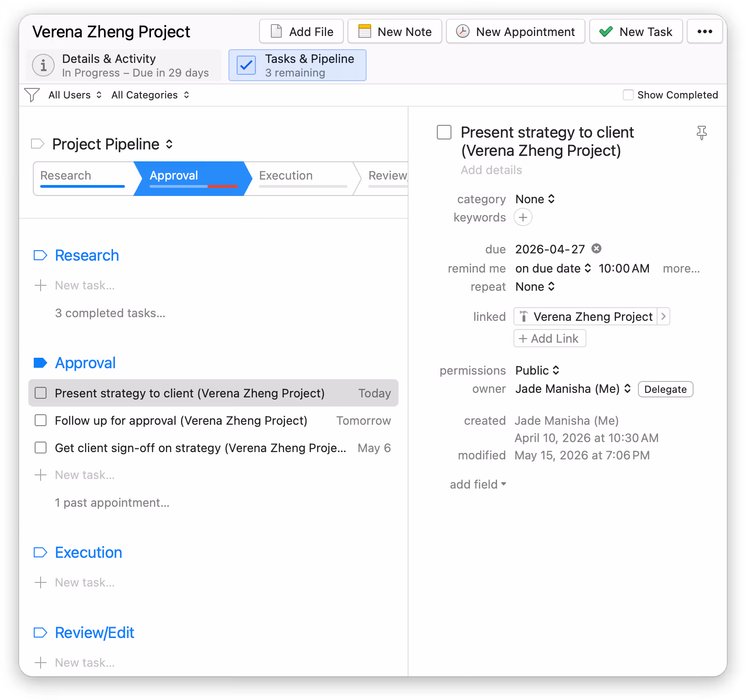Toggle Show Completed checkbox
Viewport: 746px width, 700px height.
(x=628, y=95)
